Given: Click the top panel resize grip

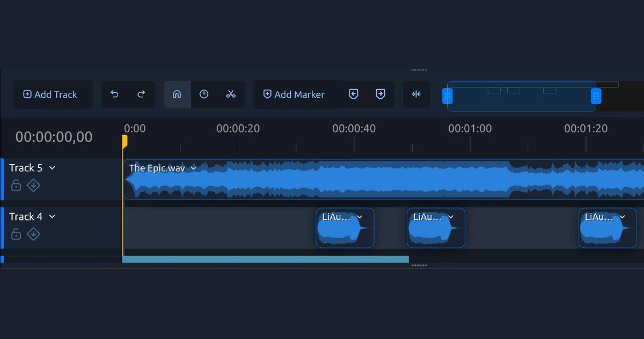Looking at the screenshot, I should 419,70.
